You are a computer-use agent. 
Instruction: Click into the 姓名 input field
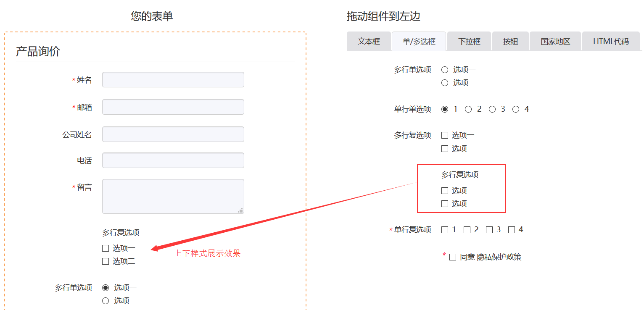coord(173,79)
